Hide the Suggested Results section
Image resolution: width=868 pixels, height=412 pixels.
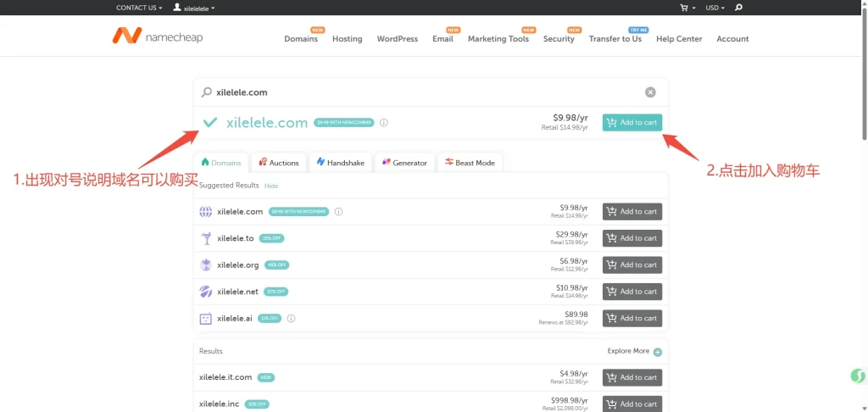pos(271,186)
